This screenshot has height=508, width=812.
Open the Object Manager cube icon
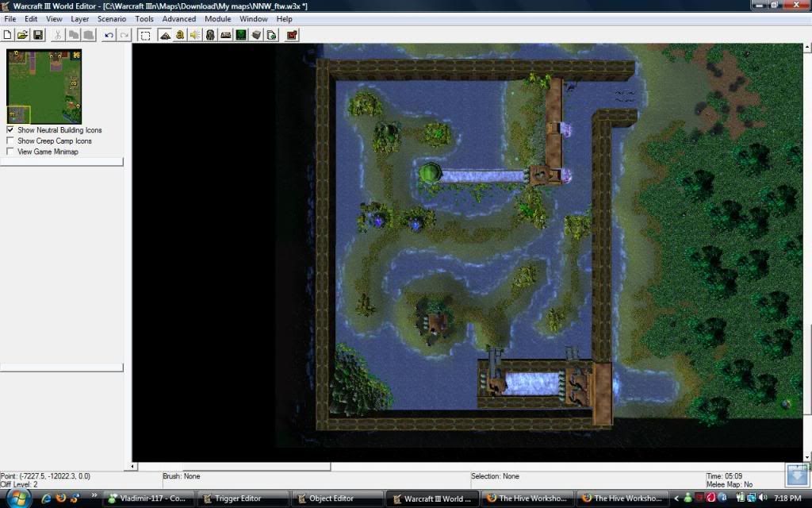click(256, 35)
